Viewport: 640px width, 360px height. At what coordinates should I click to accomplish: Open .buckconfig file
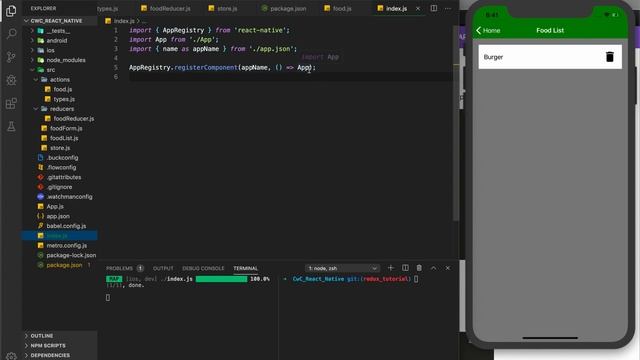(62, 158)
